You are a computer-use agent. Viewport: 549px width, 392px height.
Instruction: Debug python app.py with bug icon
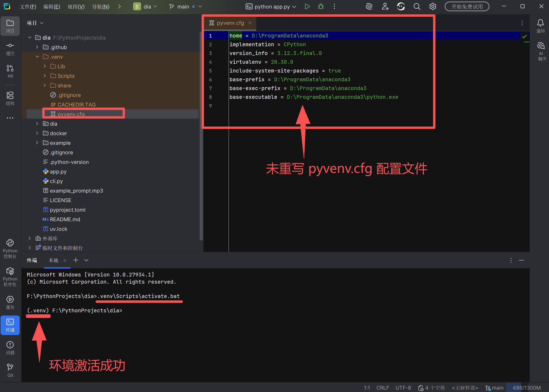coord(321,7)
